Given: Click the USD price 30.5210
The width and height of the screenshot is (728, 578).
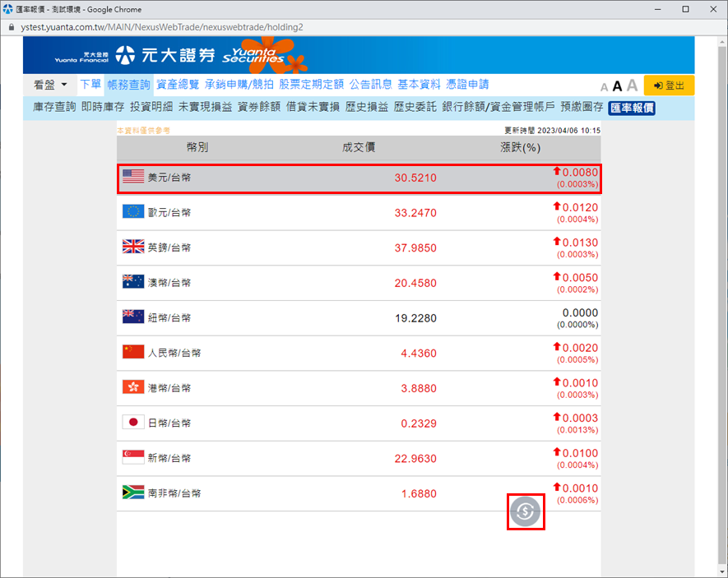Looking at the screenshot, I should tap(415, 178).
